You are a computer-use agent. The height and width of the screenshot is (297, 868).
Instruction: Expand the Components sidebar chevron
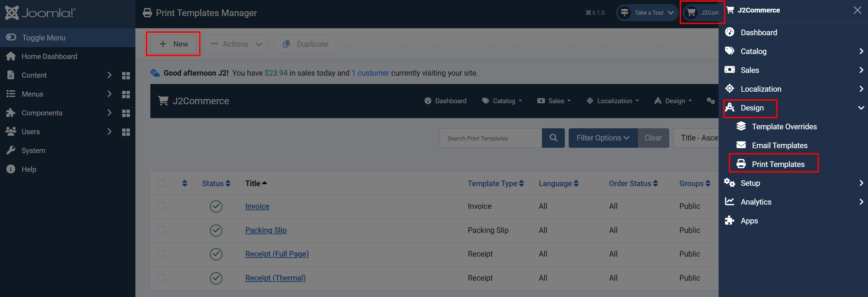109,113
